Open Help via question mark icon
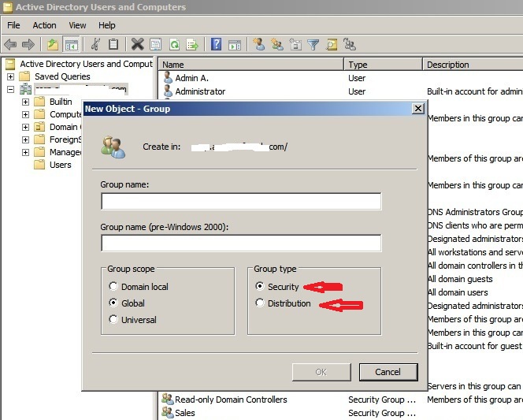This screenshot has height=420, width=523. click(216, 44)
